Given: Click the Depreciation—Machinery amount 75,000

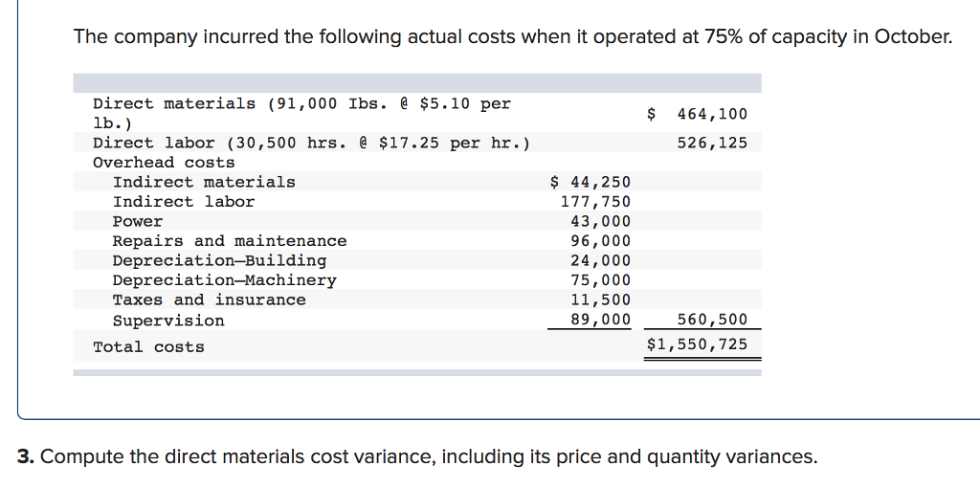Looking at the screenshot, I should point(601,280).
